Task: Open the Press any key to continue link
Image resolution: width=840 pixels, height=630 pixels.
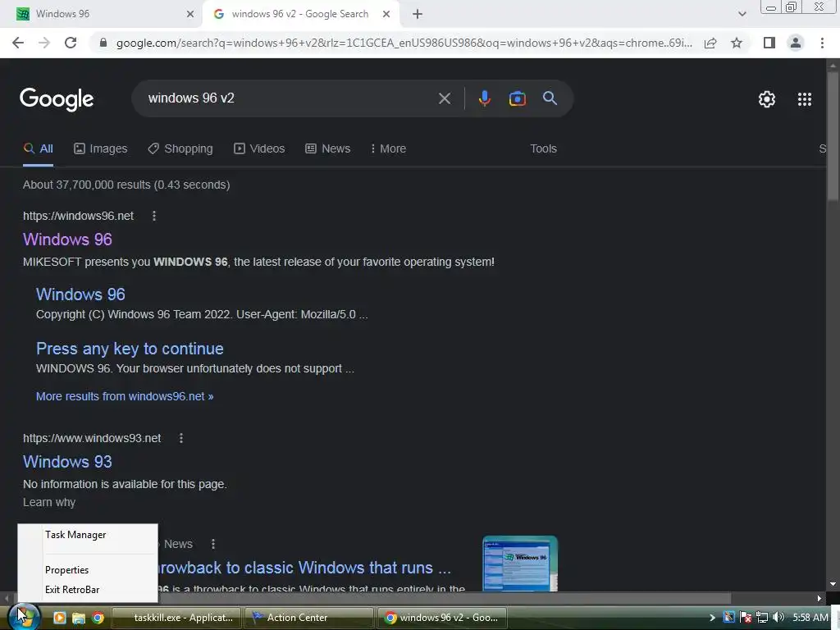Action: 130,349
